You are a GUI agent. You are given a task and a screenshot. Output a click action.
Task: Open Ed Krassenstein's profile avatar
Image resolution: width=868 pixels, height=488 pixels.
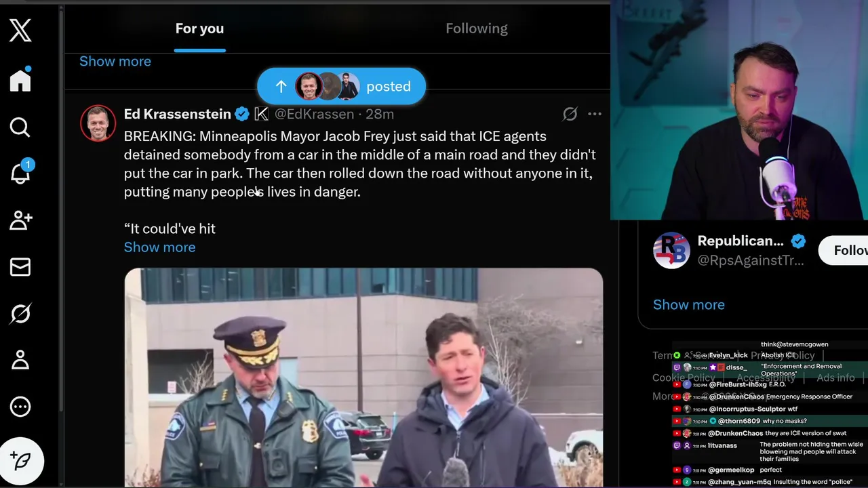(x=98, y=123)
